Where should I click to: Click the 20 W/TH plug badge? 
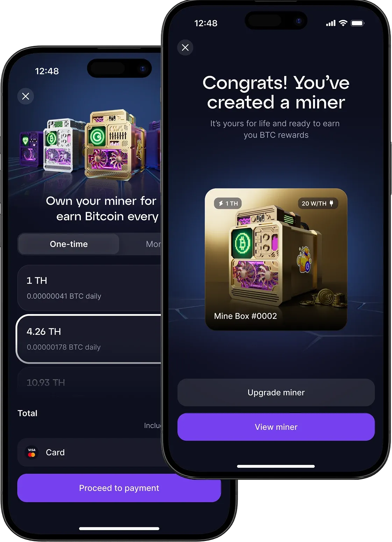(x=318, y=203)
